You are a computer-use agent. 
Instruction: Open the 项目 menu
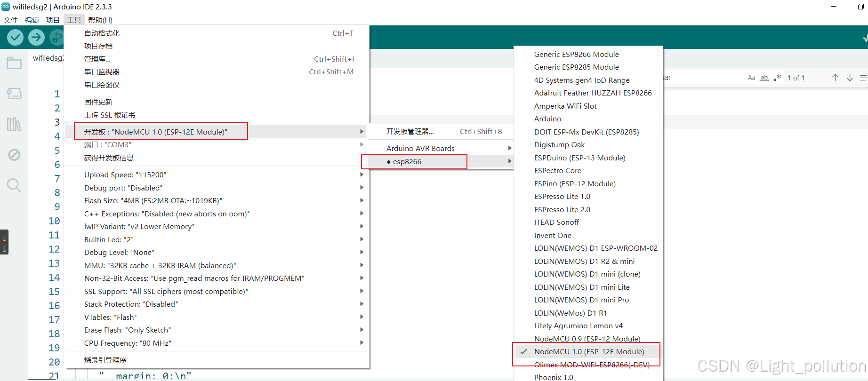pos(53,20)
